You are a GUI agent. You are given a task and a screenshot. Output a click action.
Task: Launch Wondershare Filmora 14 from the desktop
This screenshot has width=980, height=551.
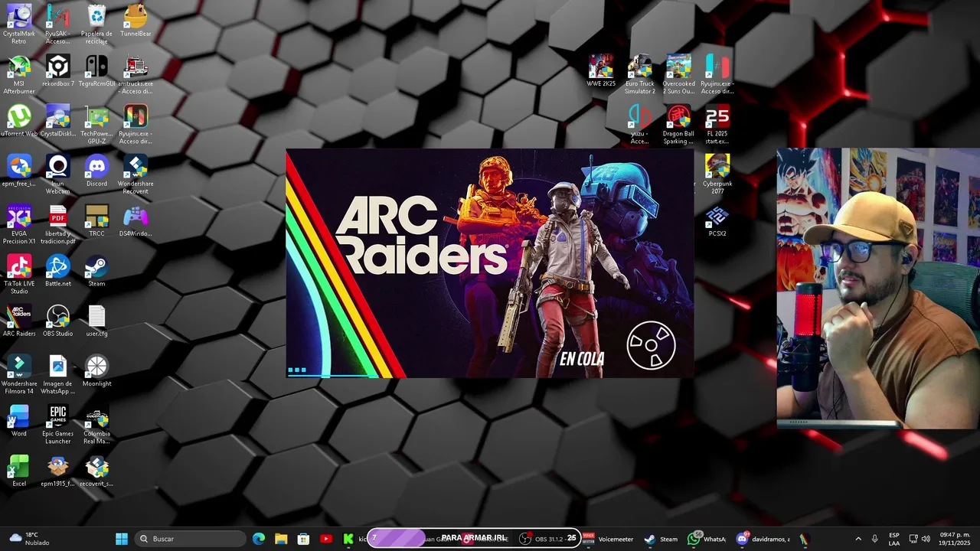(x=18, y=374)
